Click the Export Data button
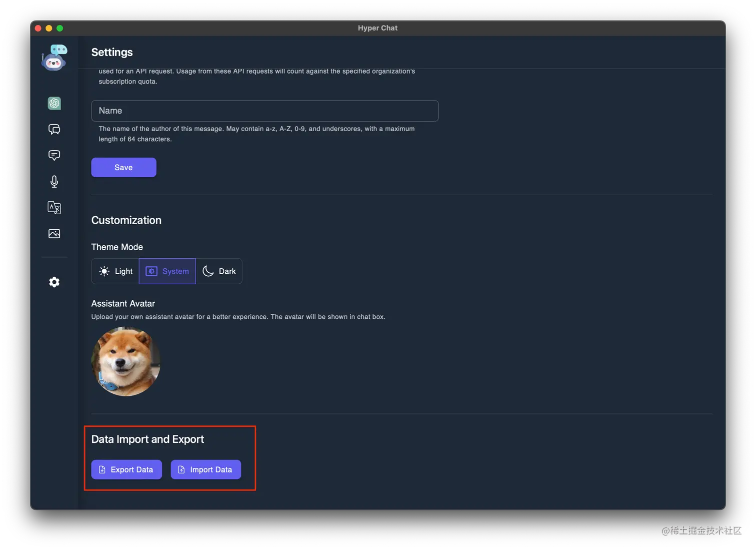The image size is (756, 550). tap(126, 469)
